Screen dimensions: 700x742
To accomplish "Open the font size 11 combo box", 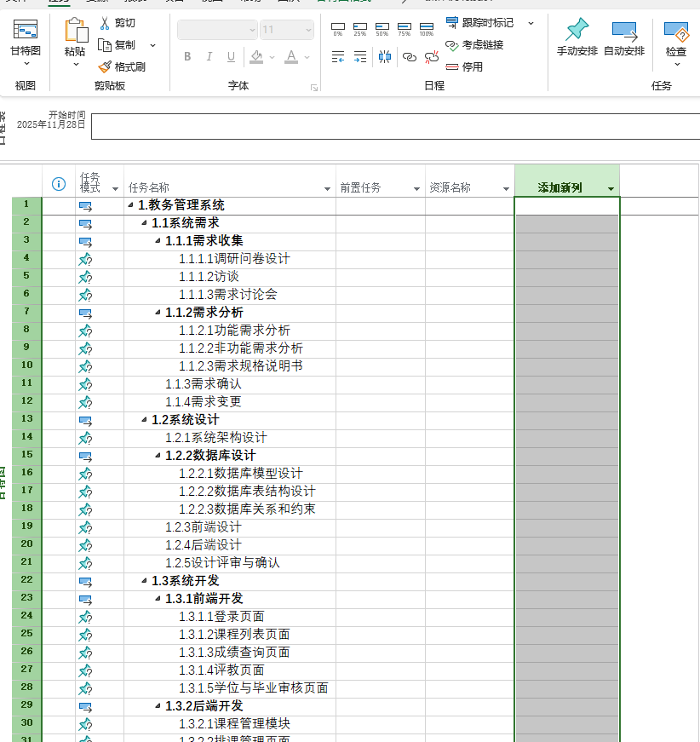I will click(x=287, y=30).
